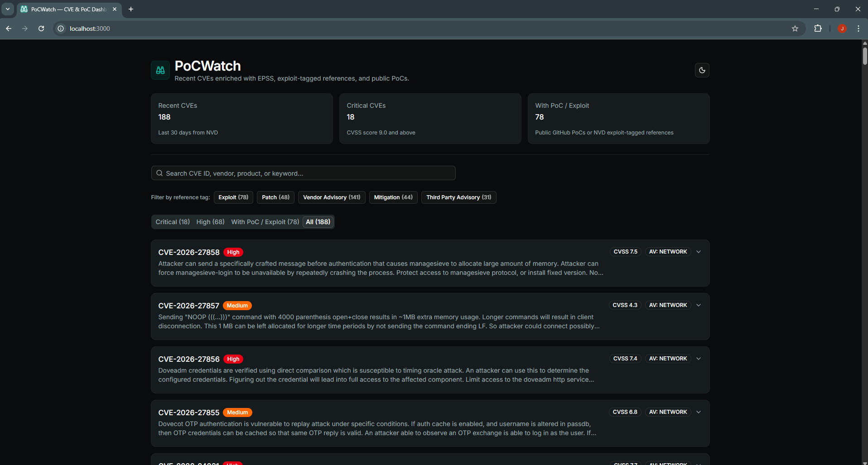This screenshot has width=868, height=465.
Task: Open the tab search dropdown arrow
Action: click(8, 9)
